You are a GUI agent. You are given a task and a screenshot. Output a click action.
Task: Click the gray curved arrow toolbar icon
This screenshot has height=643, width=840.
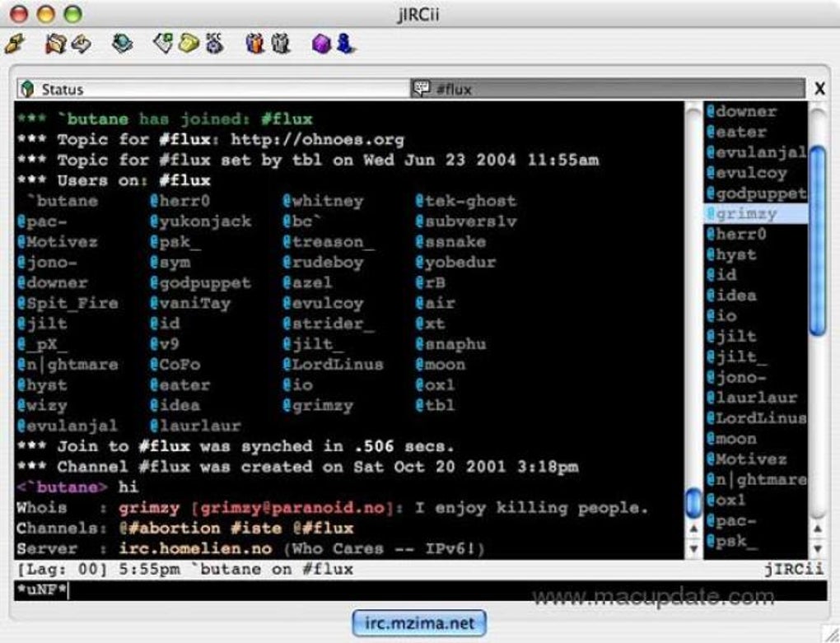click(81, 44)
